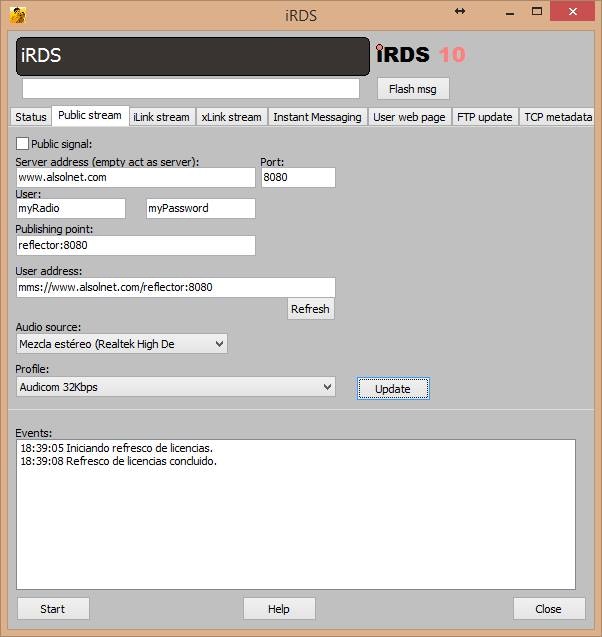Select the TCP metadata tab

pyautogui.click(x=557, y=117)
